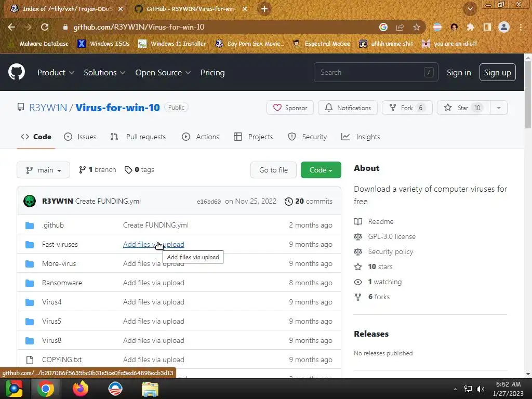Screen dimensions: 532x399
Task: Click the address bar URL
Action: click(x=139, y=27)
